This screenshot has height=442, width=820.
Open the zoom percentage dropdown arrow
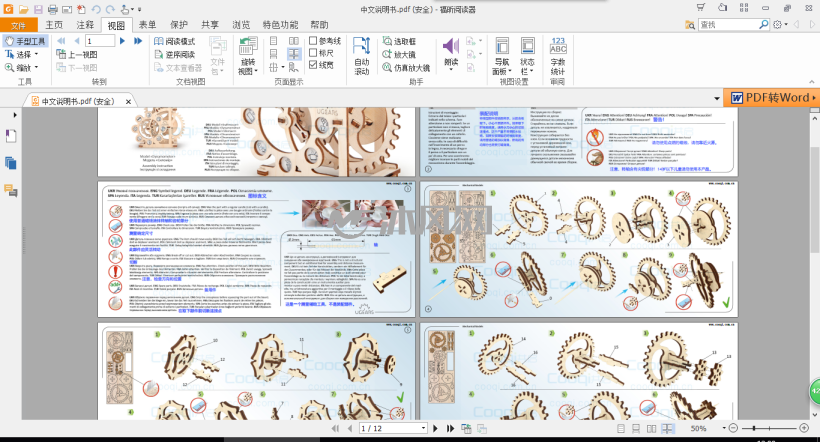pyautogui.click(x=724, y=428)
